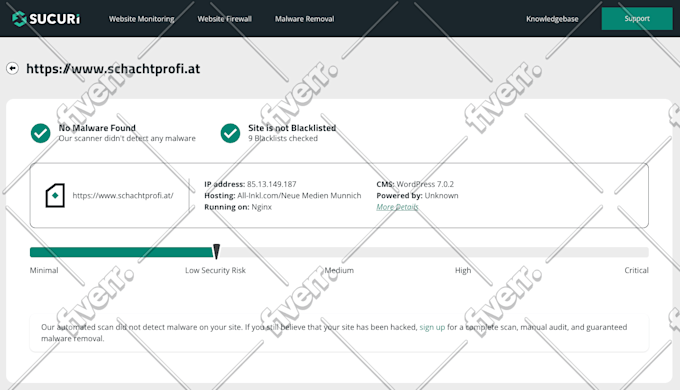Go back using the arrow icon
The image size is (680, 390).
[12, 68]
